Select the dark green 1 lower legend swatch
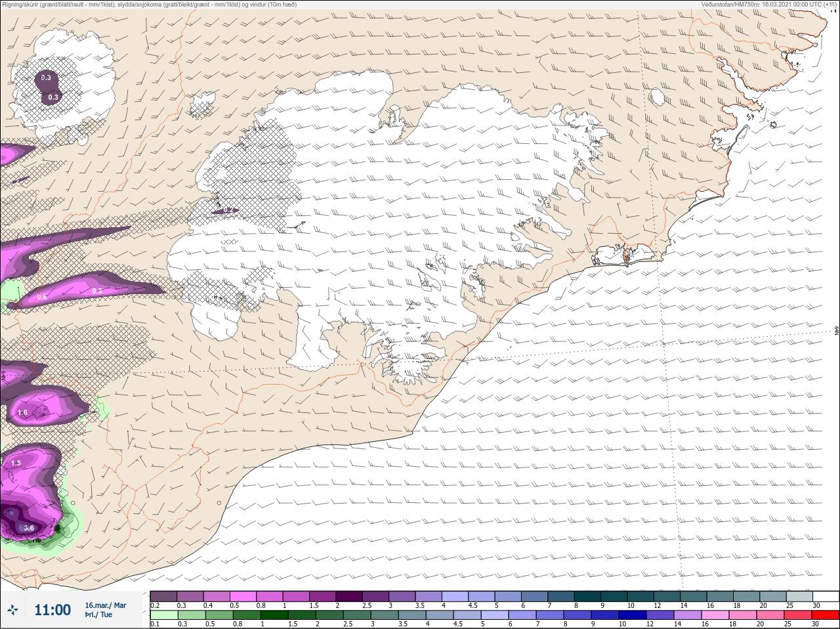The height and width of the screenshot is (629, 840). 274,615
